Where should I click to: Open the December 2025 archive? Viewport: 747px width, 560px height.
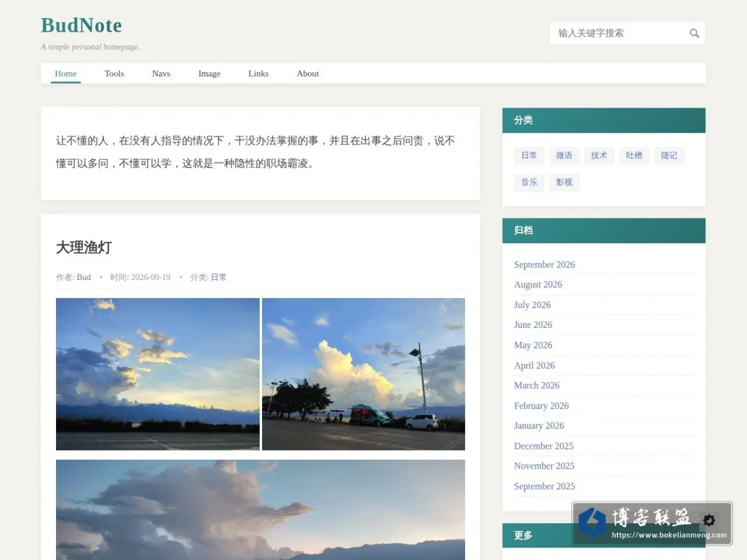click(x=543, y=446)
